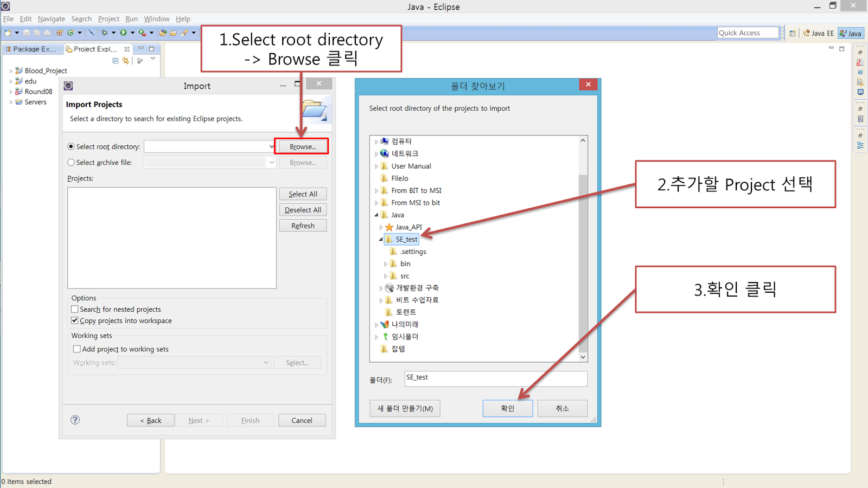The image size is (868, 488).
Task: Collapse the SE_test folder node
Action: [x=381, y=239]
